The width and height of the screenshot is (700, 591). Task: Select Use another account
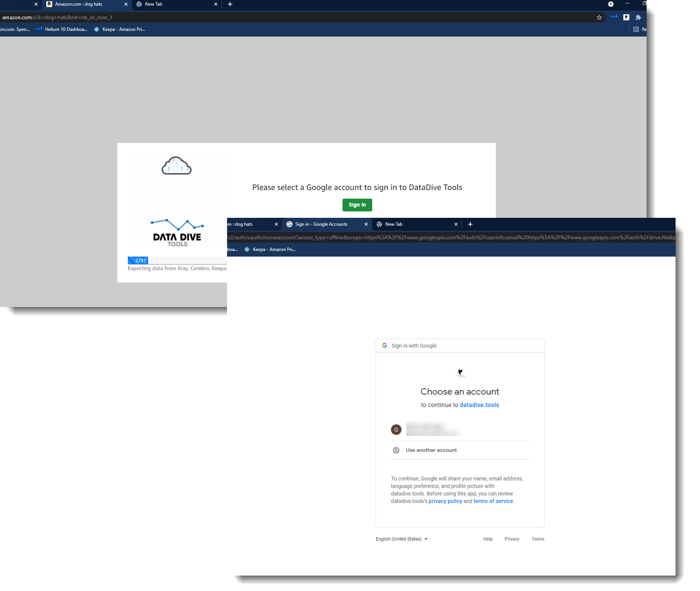pyautogui.click(x=460, y=450)
